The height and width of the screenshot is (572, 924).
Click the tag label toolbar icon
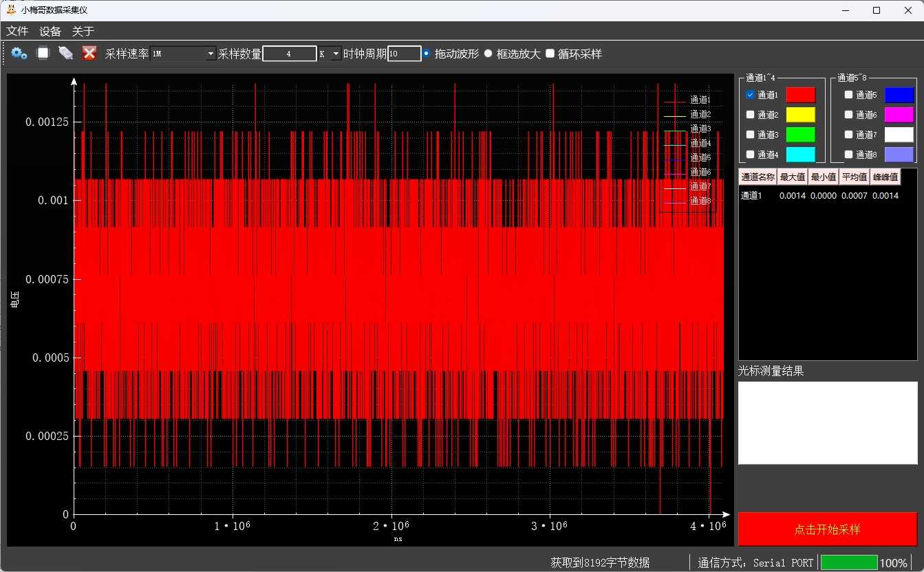click(x=65, y=53)
